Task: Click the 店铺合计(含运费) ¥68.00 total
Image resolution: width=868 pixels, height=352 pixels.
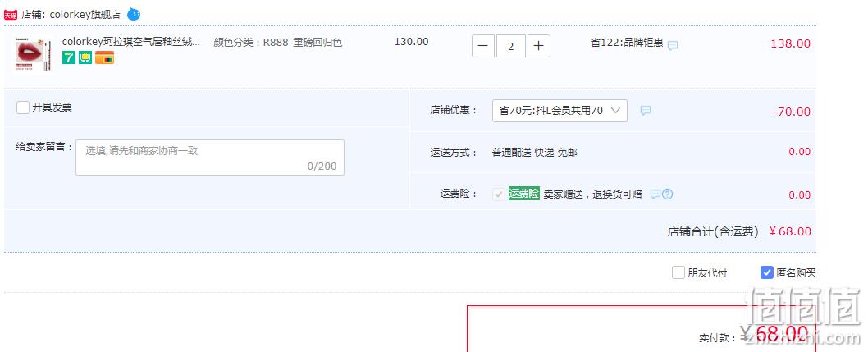Action: click(739, 232)
